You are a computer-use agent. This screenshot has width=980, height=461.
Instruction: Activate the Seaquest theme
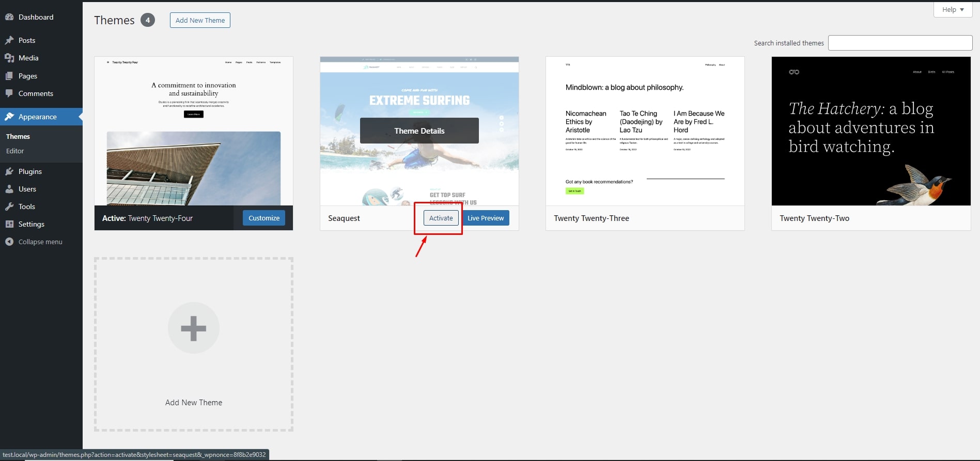coord(441,218)
